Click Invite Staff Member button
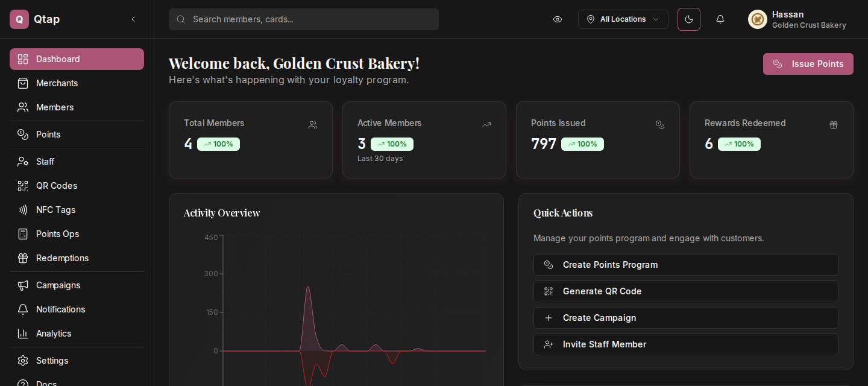The width and height of the screenshot is (868, 386). coord(686,344)
